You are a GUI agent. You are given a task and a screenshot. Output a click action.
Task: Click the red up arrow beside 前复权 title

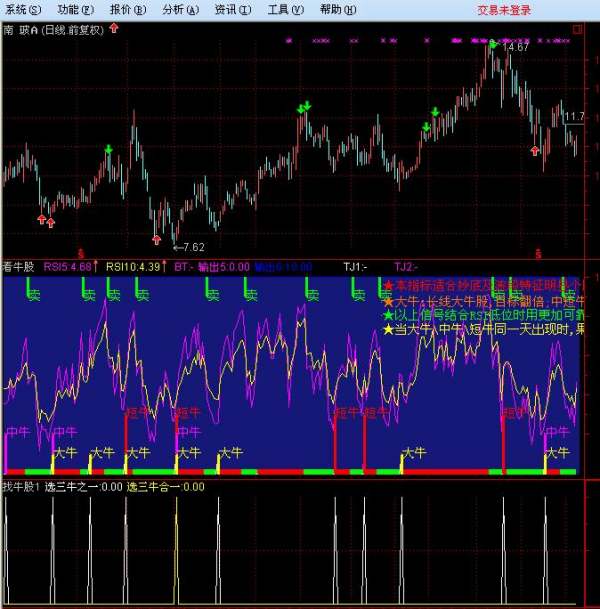tap(114, 28)
